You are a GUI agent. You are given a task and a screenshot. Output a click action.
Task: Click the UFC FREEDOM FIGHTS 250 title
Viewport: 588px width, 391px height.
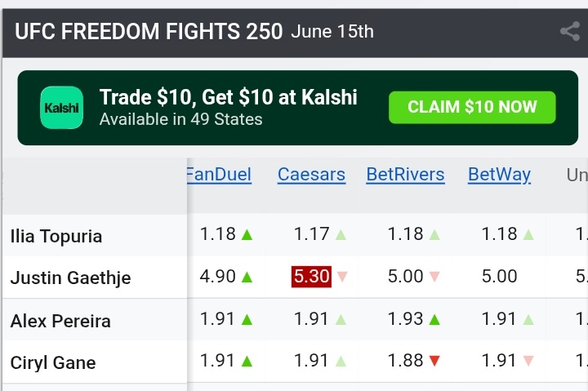(149, 32)
